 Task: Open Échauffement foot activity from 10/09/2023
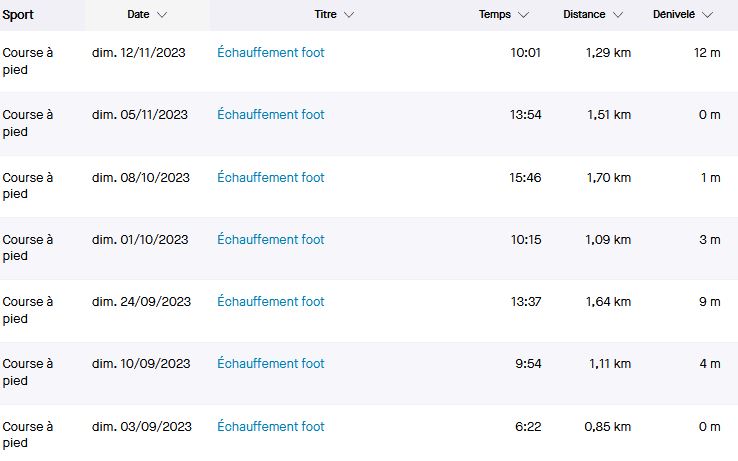coord(270,364)
